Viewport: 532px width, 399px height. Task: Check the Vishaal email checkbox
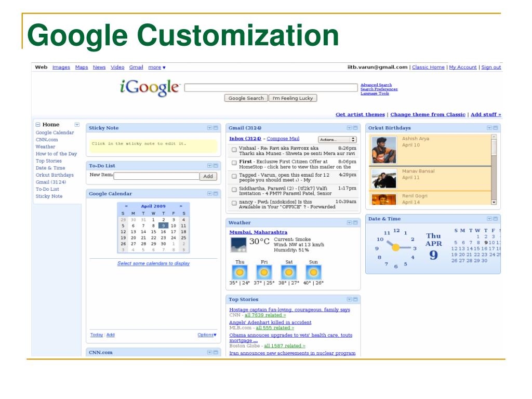coord(234,150)
